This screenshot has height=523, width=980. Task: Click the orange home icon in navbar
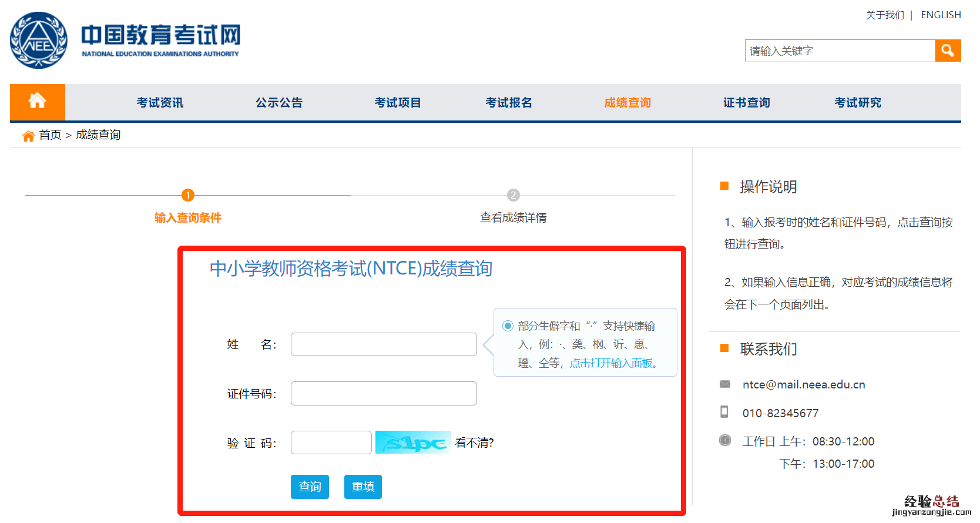pyautogui.click(x=37, y=102)
